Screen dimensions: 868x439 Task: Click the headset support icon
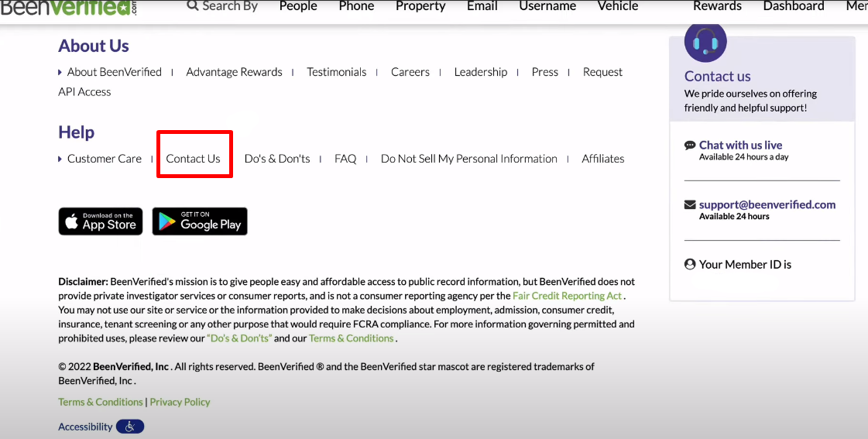pos(705,42)
